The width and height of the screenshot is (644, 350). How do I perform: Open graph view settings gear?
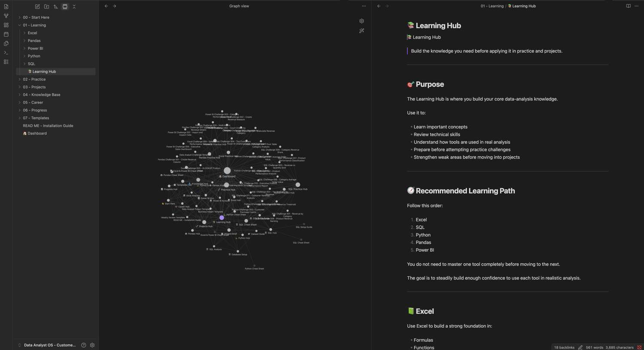coord(361,21)
